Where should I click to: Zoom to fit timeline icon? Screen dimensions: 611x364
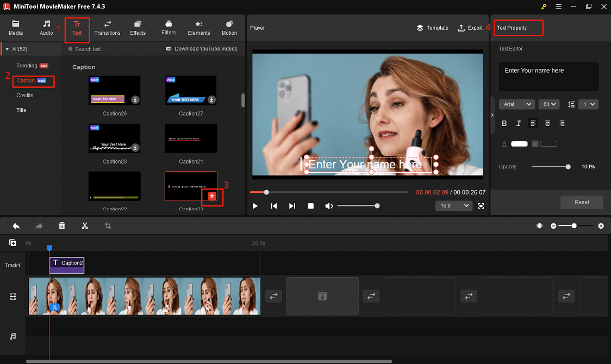point(539,226)
